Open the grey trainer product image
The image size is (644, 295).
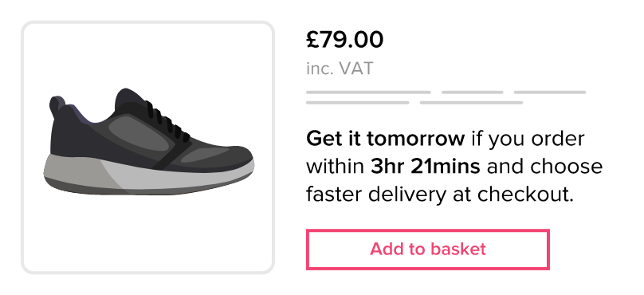(x=148, y=147)
